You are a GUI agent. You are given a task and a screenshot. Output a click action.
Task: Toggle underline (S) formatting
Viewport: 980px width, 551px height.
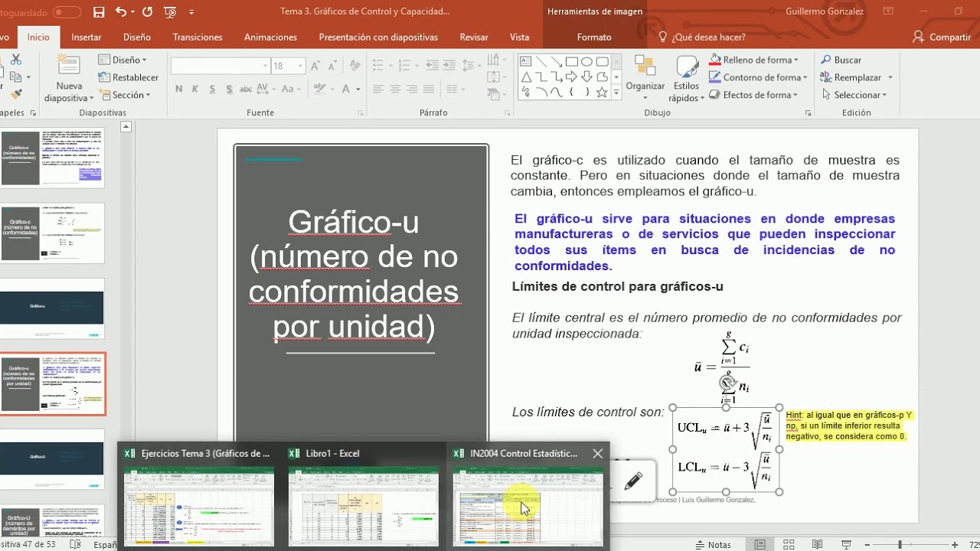[212, 89]
